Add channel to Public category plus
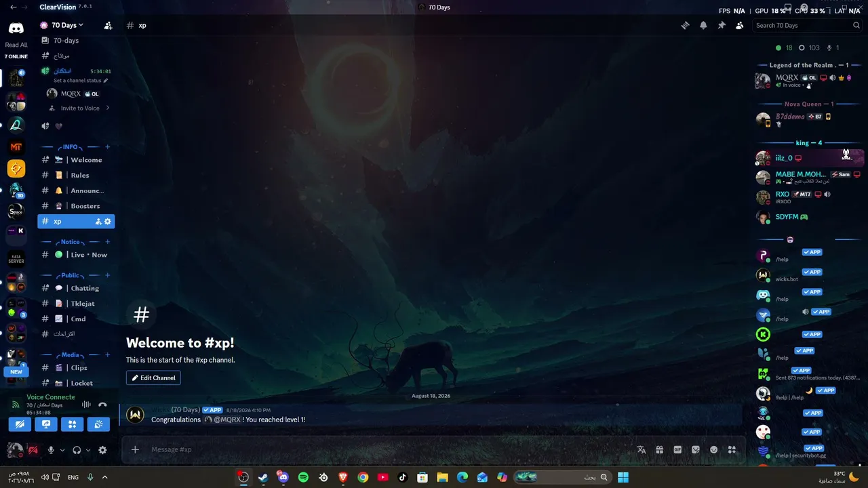Image resolution: width=868 pixels, height=488 pixels. [x=107, y=275]
